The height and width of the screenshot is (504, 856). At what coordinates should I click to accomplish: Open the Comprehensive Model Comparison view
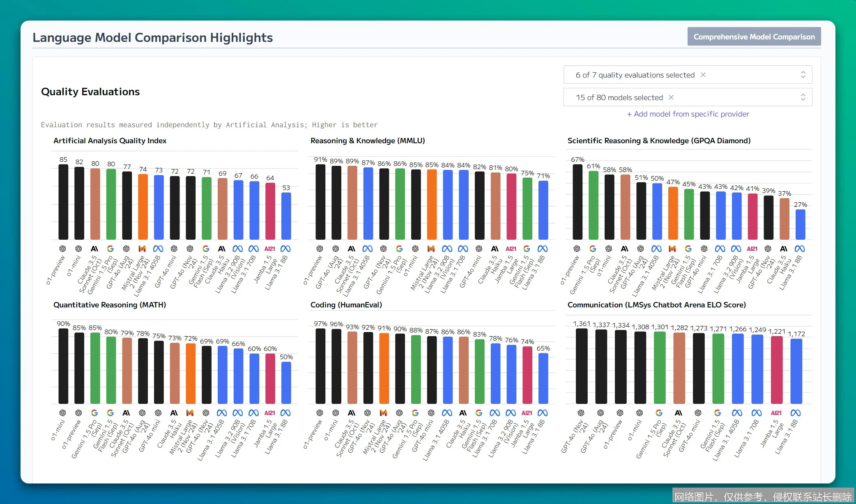[754, 36]
